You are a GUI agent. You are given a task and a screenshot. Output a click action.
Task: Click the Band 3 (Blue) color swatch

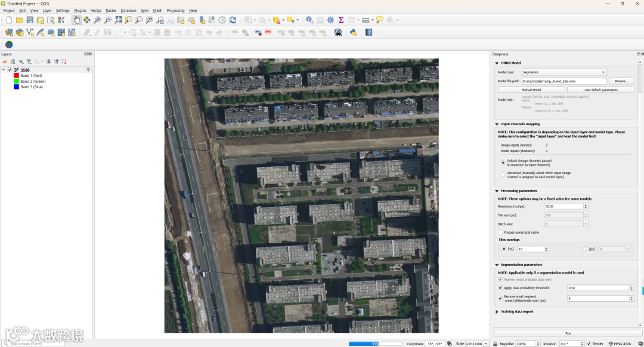pos(17,87)
